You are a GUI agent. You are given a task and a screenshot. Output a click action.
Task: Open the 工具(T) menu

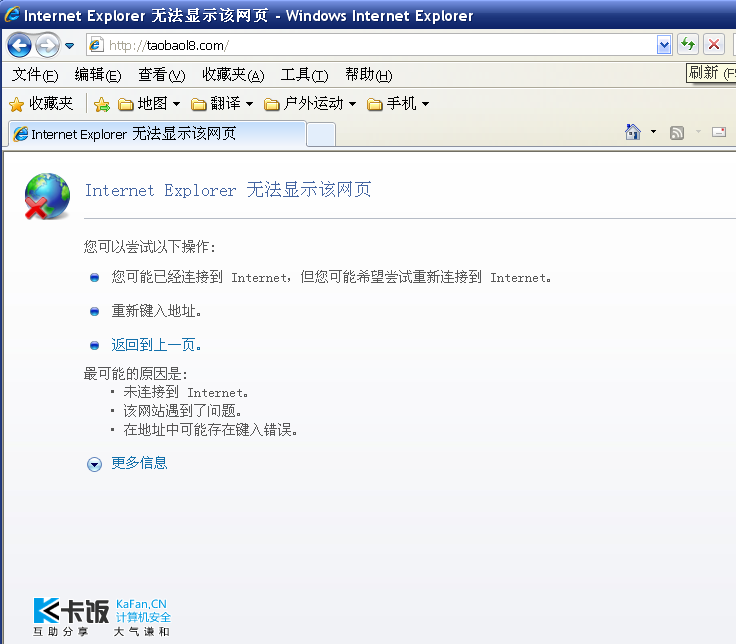[305, 75]
